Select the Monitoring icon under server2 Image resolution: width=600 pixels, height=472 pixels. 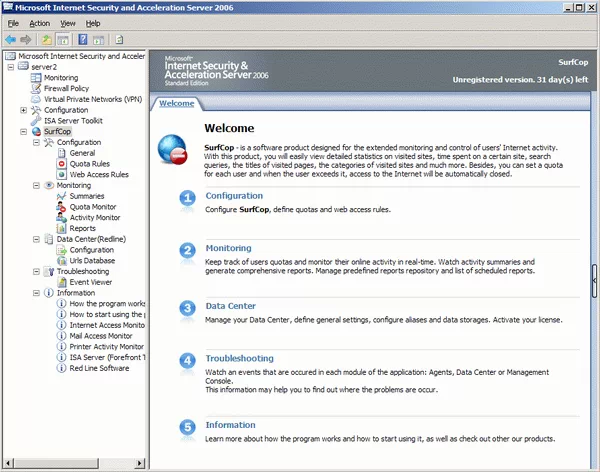36,78
